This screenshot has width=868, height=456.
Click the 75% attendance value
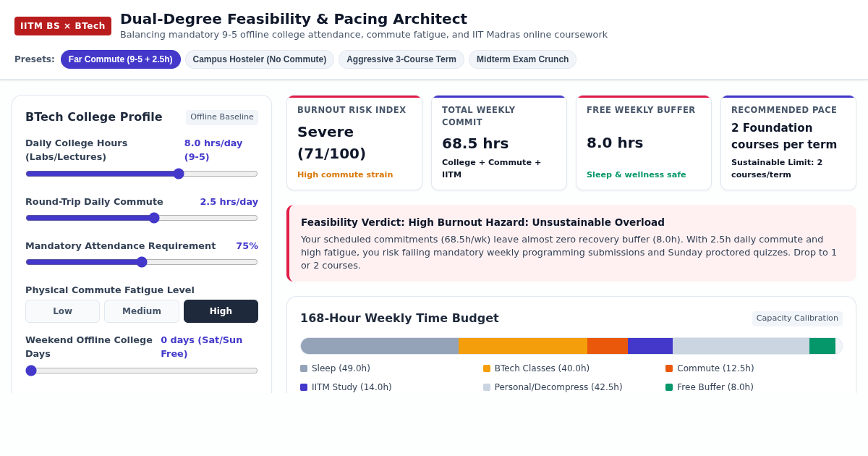coord(247,246)
